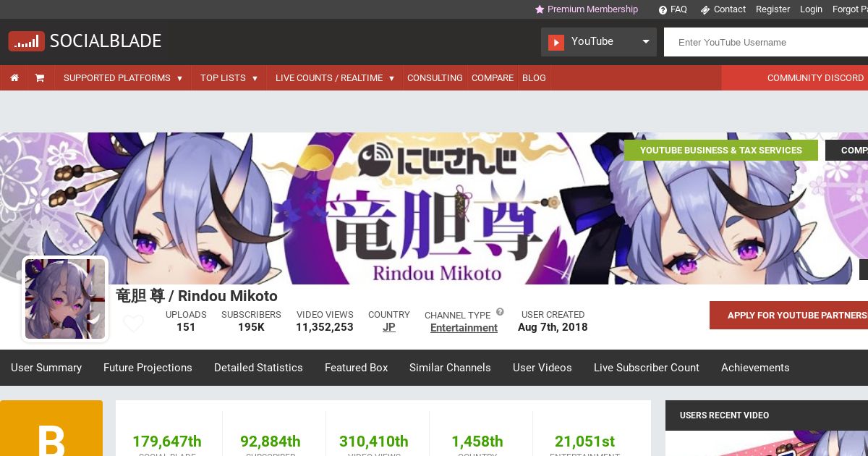Click the Premium Membership star icon
Image resolution: width=868 pixels, height=456 pixels.
(x=540, y=9)
